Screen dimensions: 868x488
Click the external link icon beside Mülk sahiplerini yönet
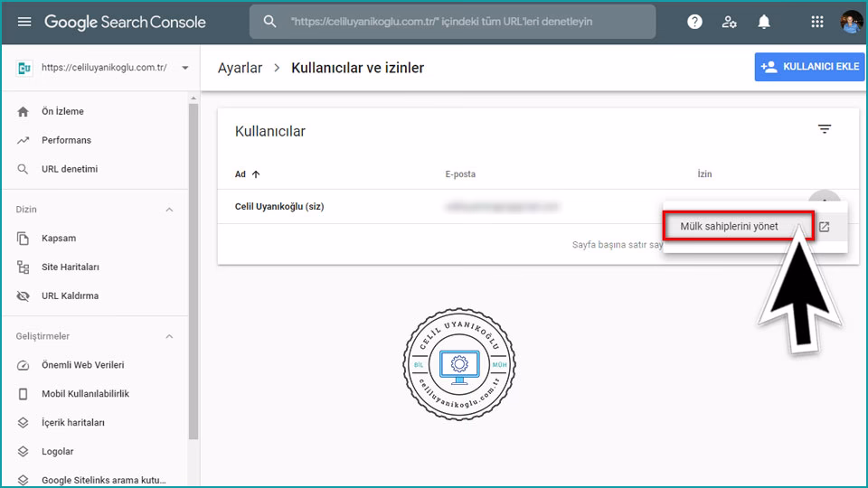(x=824, y=227)
